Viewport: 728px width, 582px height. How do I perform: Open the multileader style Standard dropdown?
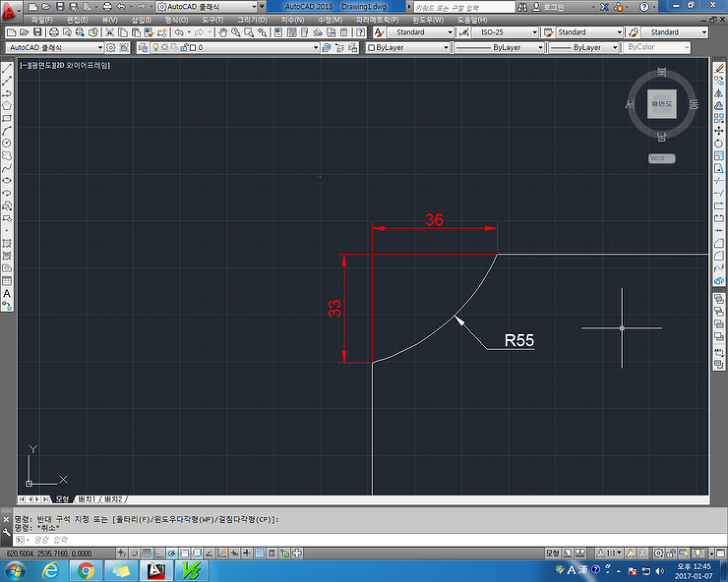pos(674,32)
